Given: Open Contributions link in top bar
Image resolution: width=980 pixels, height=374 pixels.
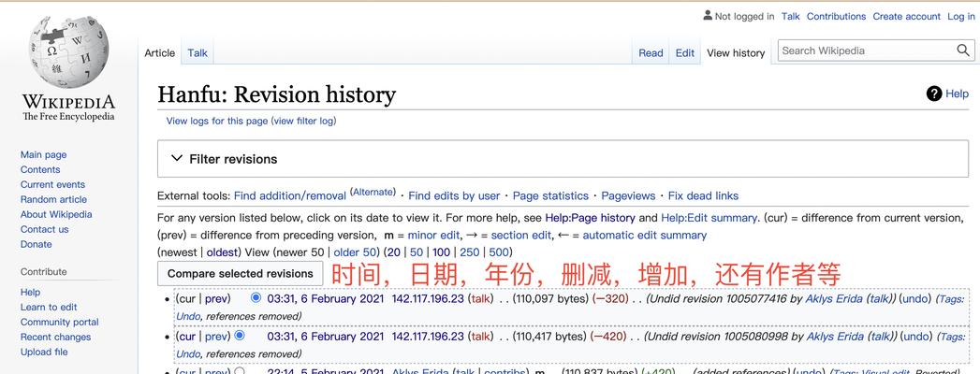Looking at the screenshot, I should 836,16.
